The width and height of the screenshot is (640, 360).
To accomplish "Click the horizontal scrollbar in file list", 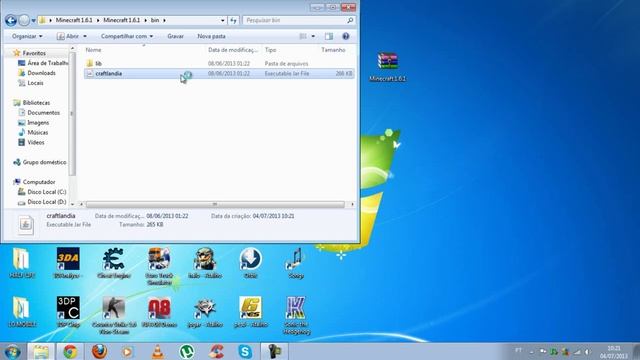I will click(215, 204).
